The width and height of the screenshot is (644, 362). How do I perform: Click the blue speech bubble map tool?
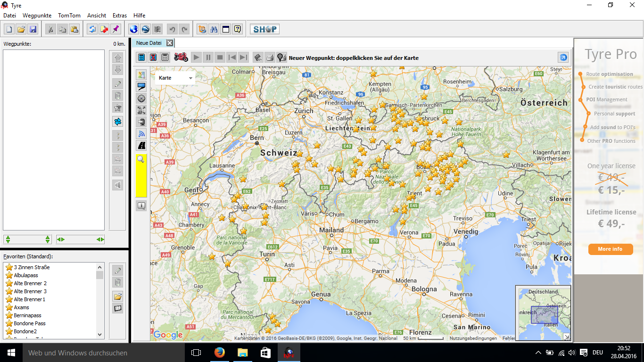[x=141, y=87]
